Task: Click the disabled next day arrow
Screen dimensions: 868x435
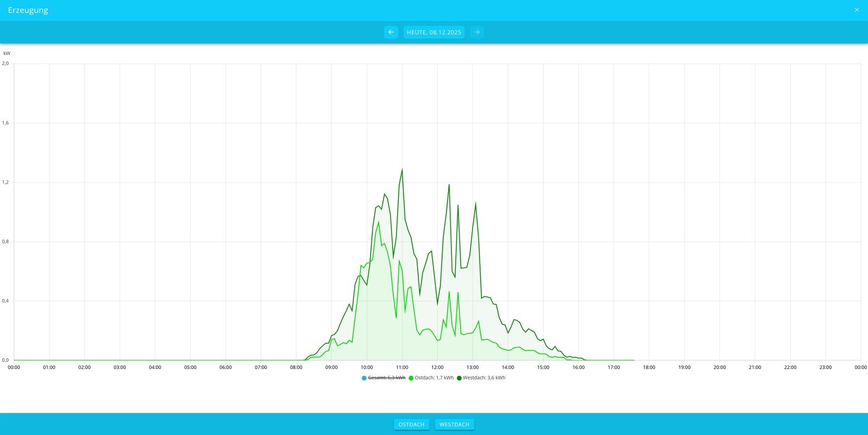Action: (x=477, y=32)
